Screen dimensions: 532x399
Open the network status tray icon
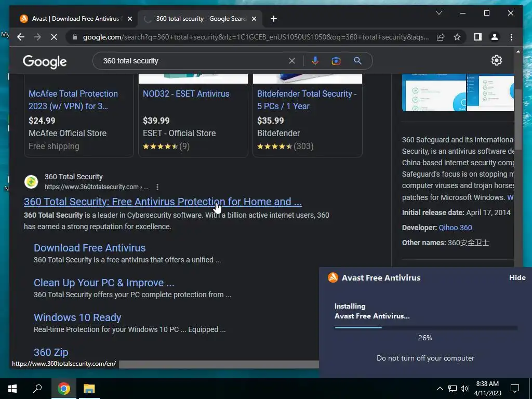coord(453,389)
